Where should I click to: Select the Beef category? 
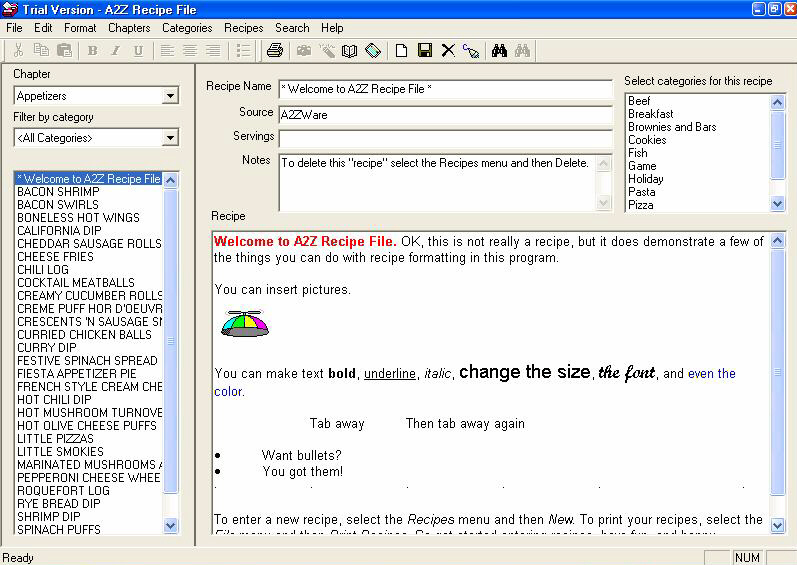639,101
